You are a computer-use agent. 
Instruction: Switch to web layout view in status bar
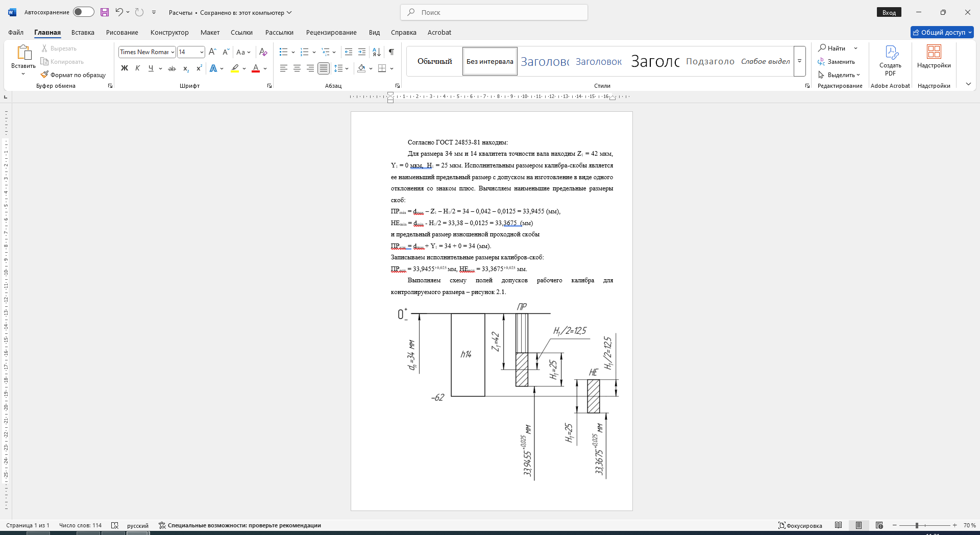coord(879,525)
